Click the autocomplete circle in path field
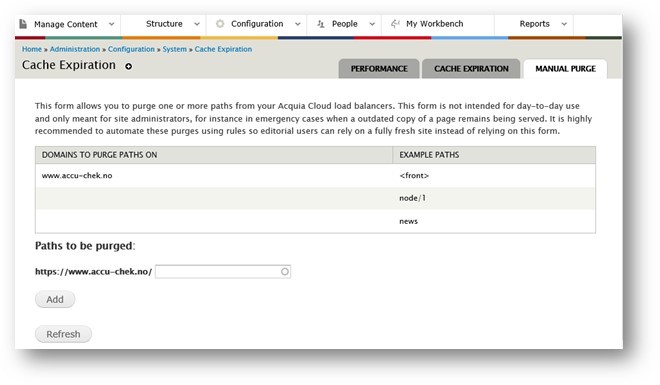The image size is (660, 385). click(x=285, y=272)
